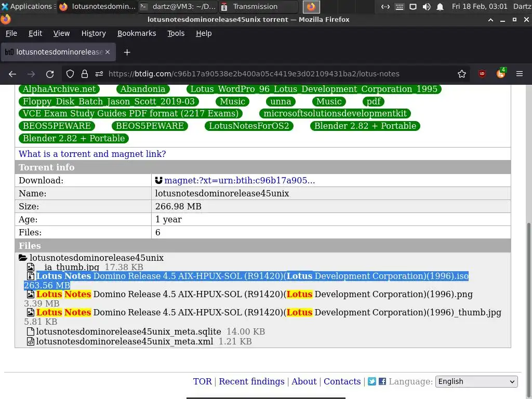
Task: Open the Edit menu
Action: [35, 33]
